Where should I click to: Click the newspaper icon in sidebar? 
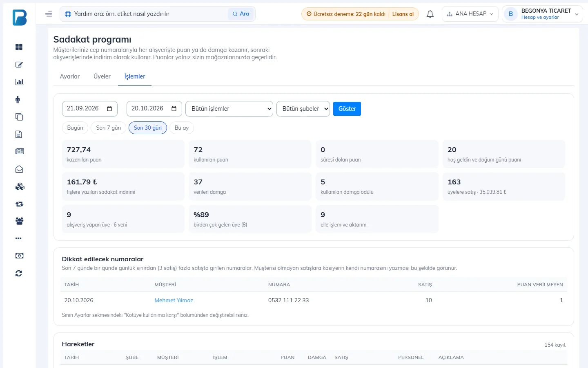pos(20,152)
